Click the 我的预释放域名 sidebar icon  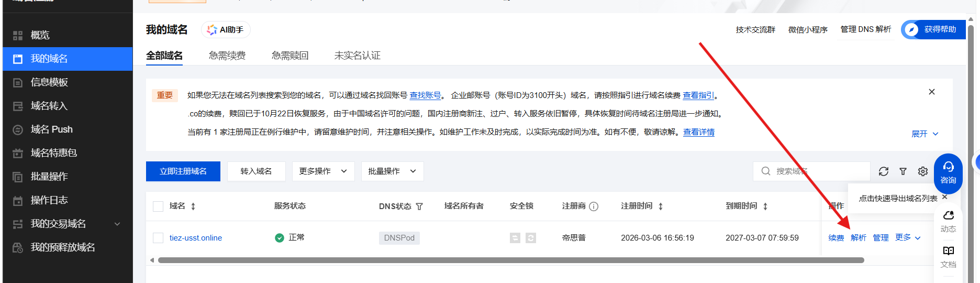(x=18, y=248)
